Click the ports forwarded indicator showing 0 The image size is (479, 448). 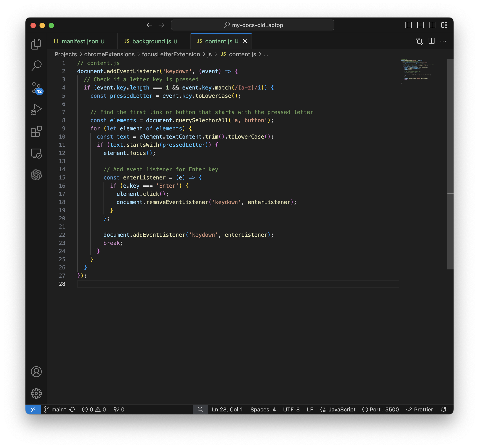coord(119,409)
